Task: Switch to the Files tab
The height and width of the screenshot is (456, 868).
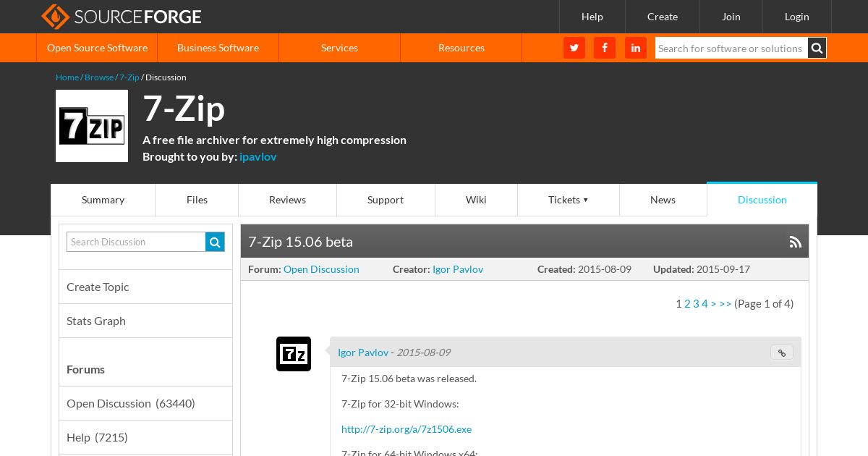Action: pos(197,200)
